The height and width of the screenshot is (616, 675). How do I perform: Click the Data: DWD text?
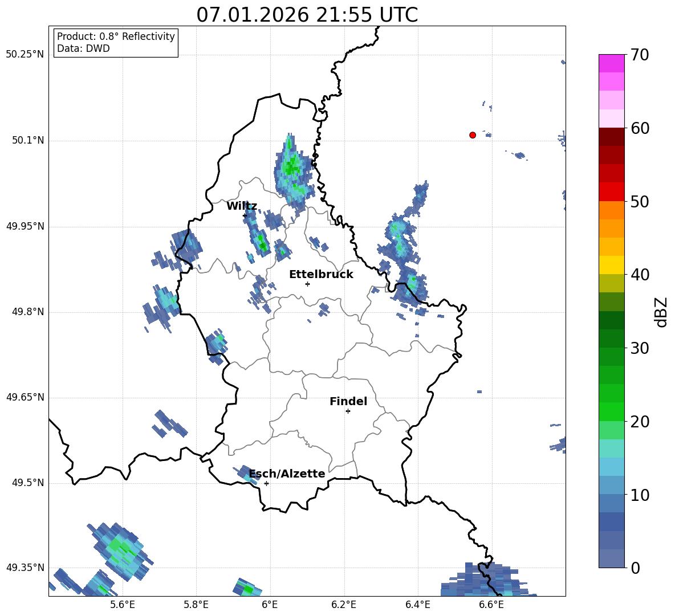click(x=83, y=48)
